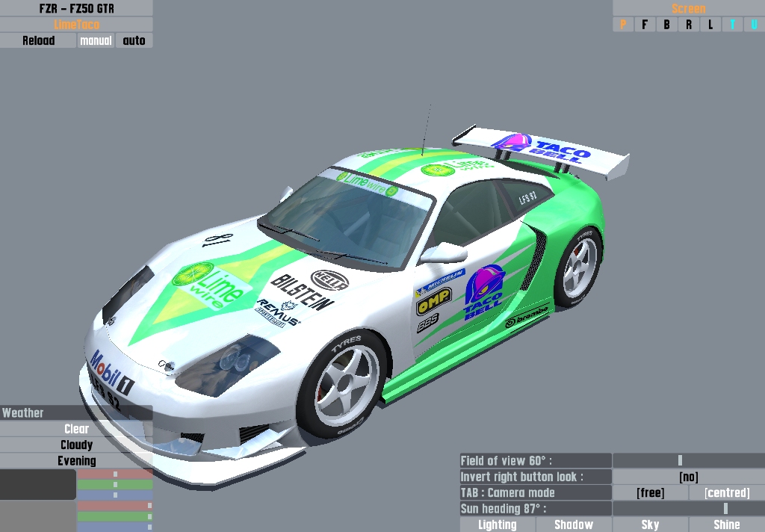The width and height of the screenshot is (765, 532).
Task: Adjust green slider beside the gray swatch
Action: (x=115, y=516)
